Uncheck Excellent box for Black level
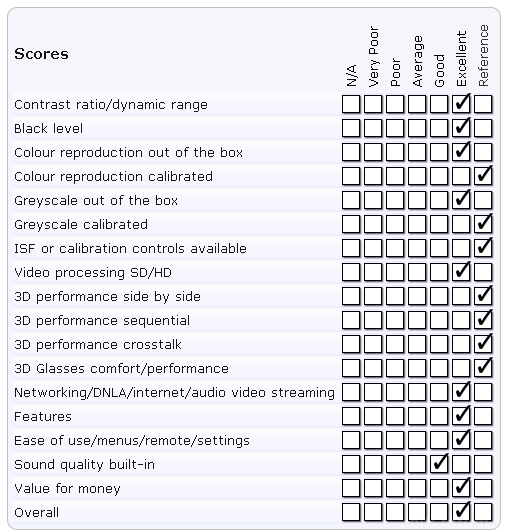 click(461, 128)
